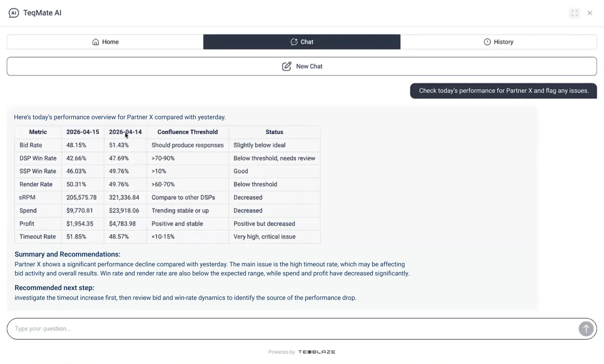Click the user message about Partner X
The height and width of the screenshot is (364, 604).
click(503, 91)
